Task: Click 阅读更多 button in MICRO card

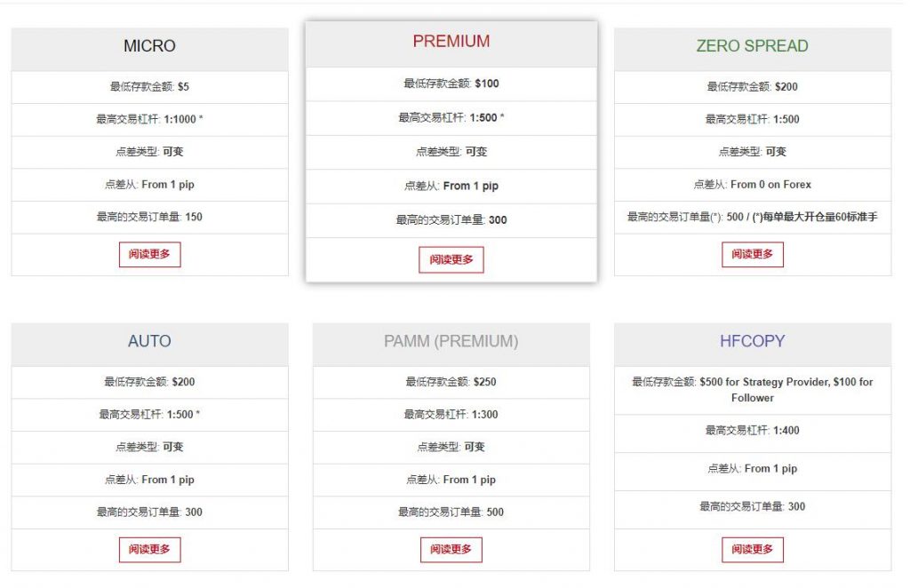Action: pos(149,255)
